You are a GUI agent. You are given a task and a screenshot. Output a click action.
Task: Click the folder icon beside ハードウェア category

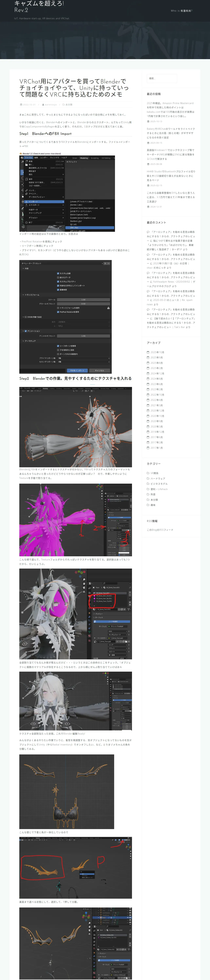[x=148, y=479]
